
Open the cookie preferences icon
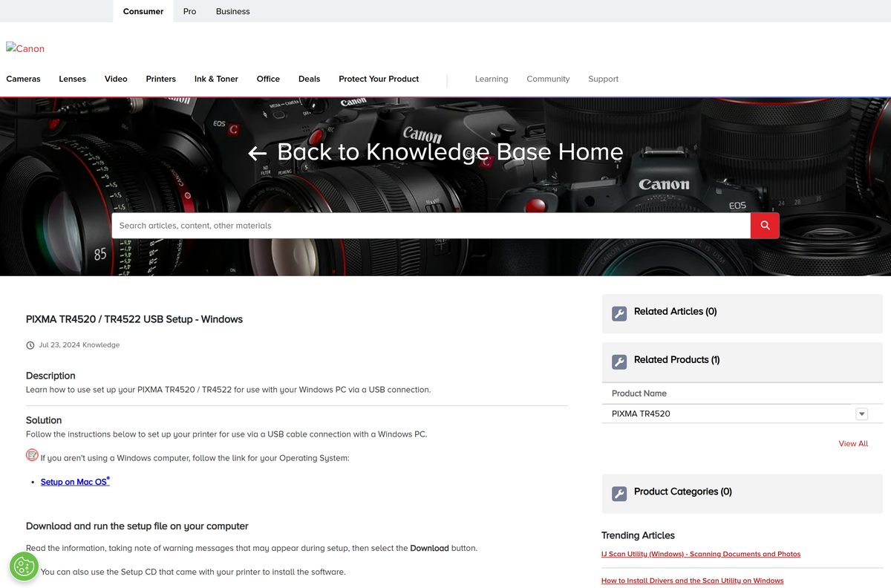(x=24, y=566)
